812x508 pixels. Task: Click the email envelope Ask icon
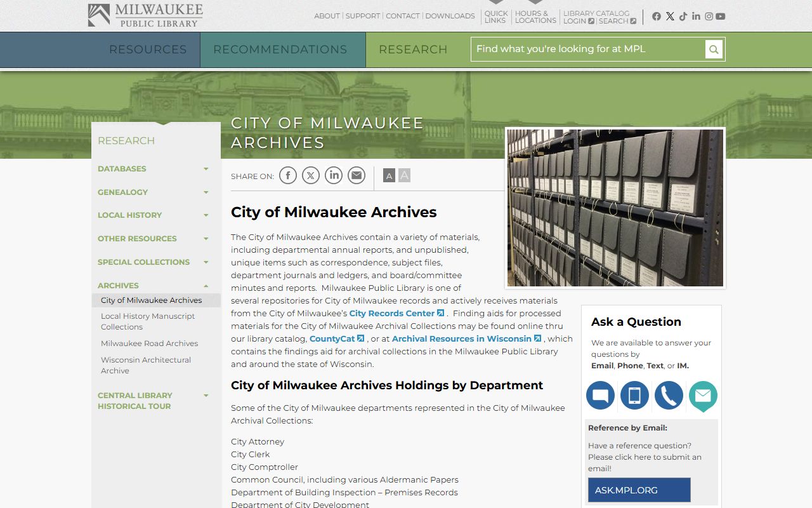pyautogui.click(x=703, y=396)
